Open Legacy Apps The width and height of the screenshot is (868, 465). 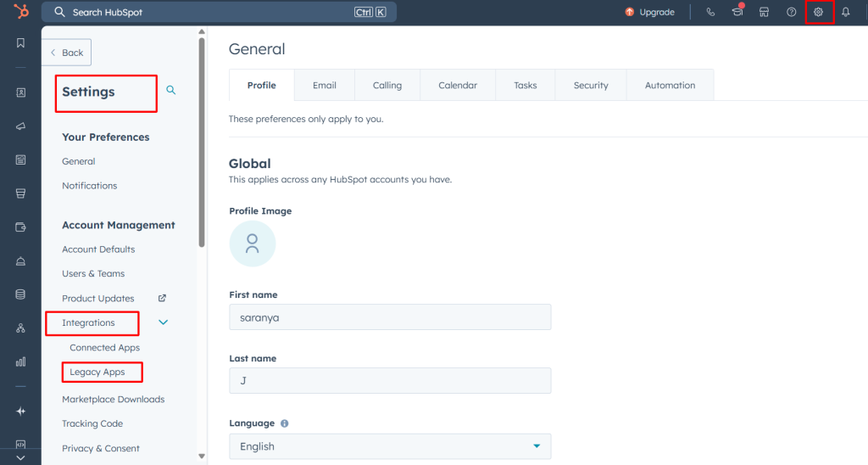point(97,372)
